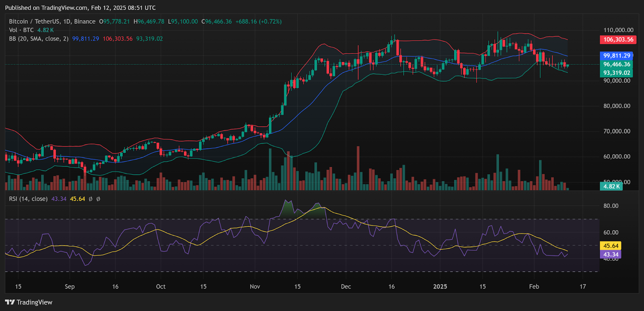Click the blue 99,811.29 basis price tag
The image size is (644, 311).
click(616, 56)
